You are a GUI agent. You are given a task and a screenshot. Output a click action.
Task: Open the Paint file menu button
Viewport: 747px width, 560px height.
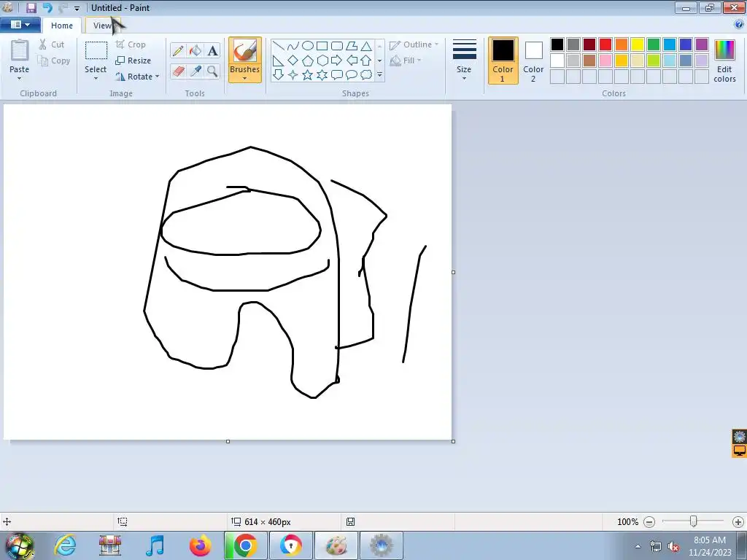pyautogui.click(x=20, y=25)
